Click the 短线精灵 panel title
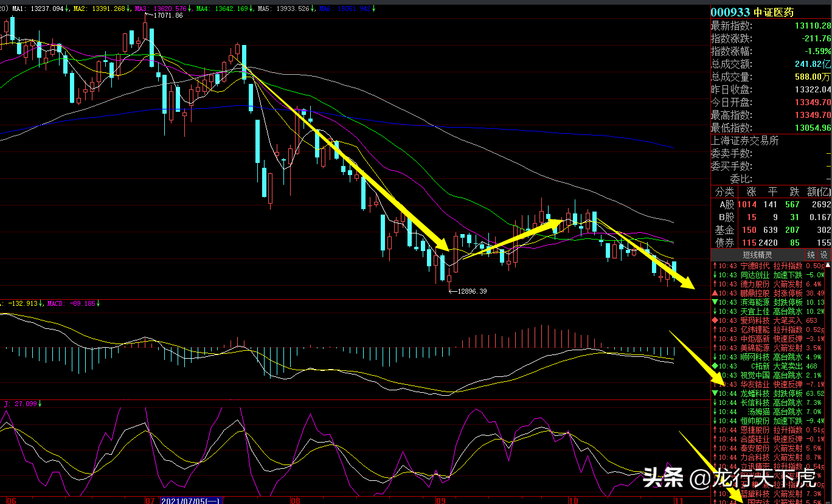Image resolution: width=832 pixels, height=504 pixels. (x=757, y=255)
